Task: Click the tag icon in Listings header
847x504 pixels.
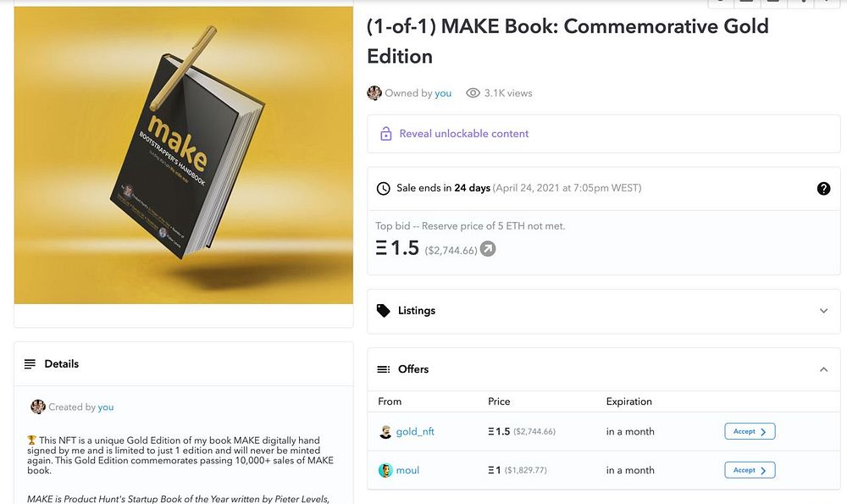Action: (384, 311)
